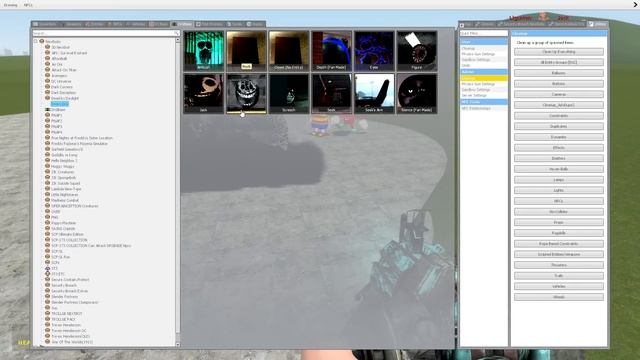This screenshot has height=360, width=640.
Task: Select the FNAF1 category
Action: [56, 116]
